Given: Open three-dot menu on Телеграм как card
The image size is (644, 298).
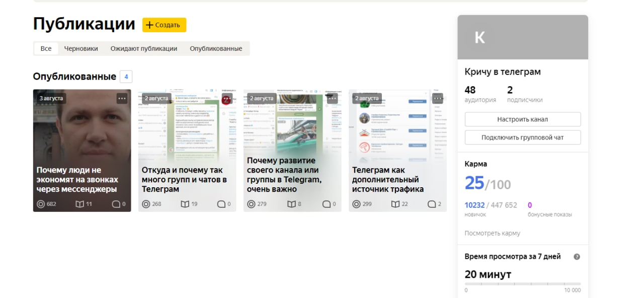Looking at the screenshot, I should [x=437, y=99].
